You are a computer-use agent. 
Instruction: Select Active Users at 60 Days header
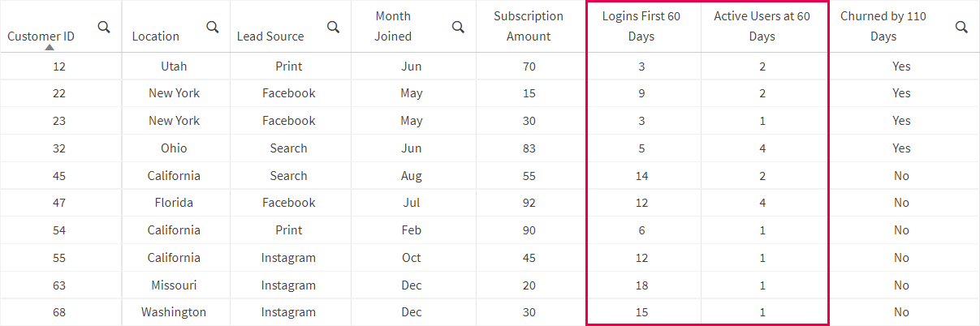[762, 26]
